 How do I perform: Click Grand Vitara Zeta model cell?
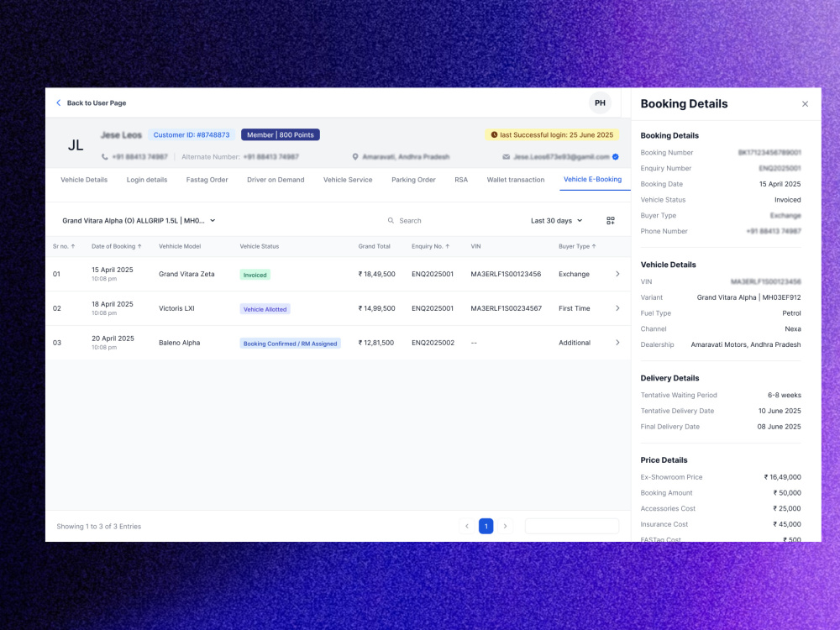[x=186, y=274]
